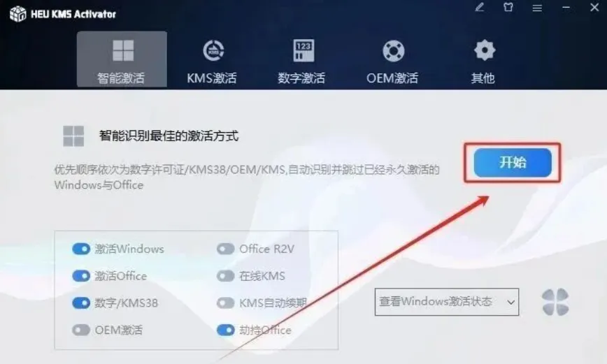Image resolution: width=607 pixels, height=364 pixels.
Task: Toggle the 劫持Office switch off
Action: click(x=226, y=330)
